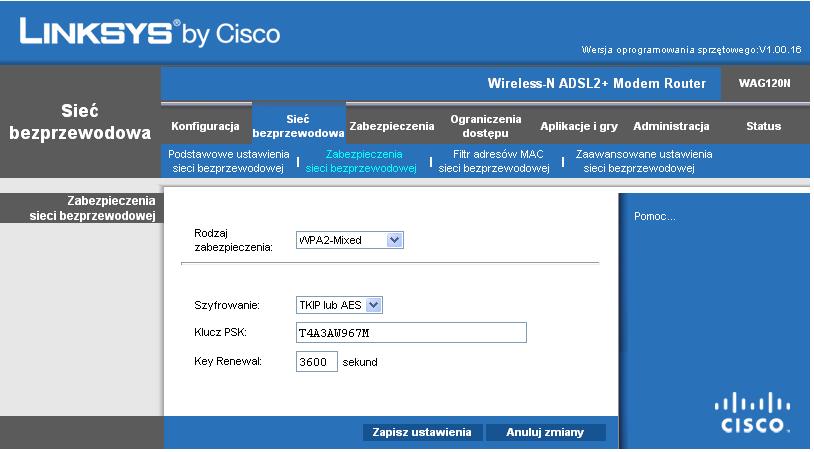814x452 pixels.
Task: Click the Szyfrowanie label
Action: pos(227,305)
